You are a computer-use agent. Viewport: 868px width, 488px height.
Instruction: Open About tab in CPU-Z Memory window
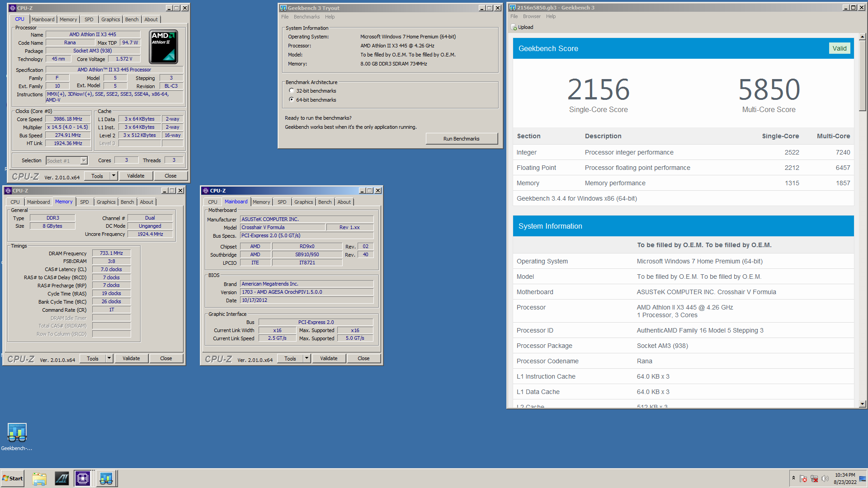point(146,202)
